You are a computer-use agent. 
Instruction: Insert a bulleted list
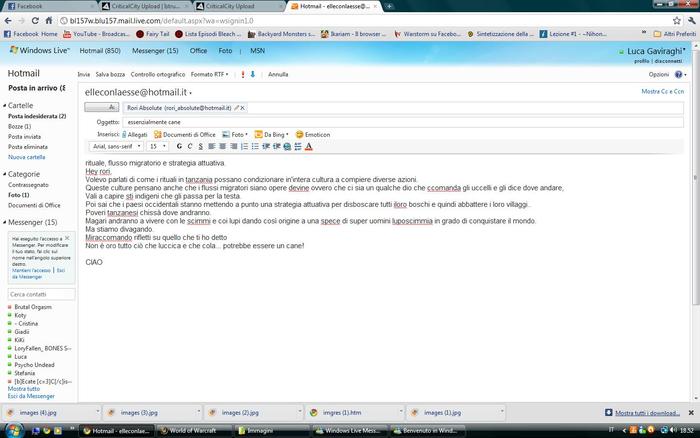pyautogui.click(x=255, y=146)
